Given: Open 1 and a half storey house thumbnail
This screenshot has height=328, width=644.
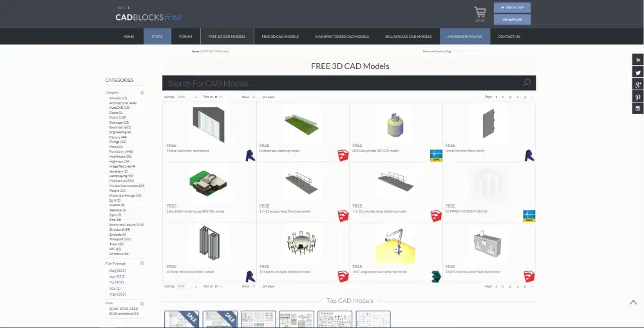Looking at the screenshot, I should pos(208,182).
